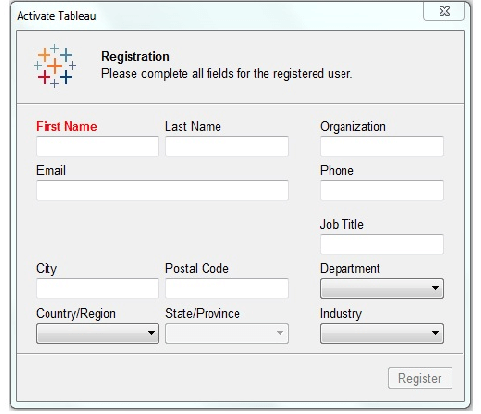Click into the Organization field
This screenshot has height=414, width=481.
(382, 146)
